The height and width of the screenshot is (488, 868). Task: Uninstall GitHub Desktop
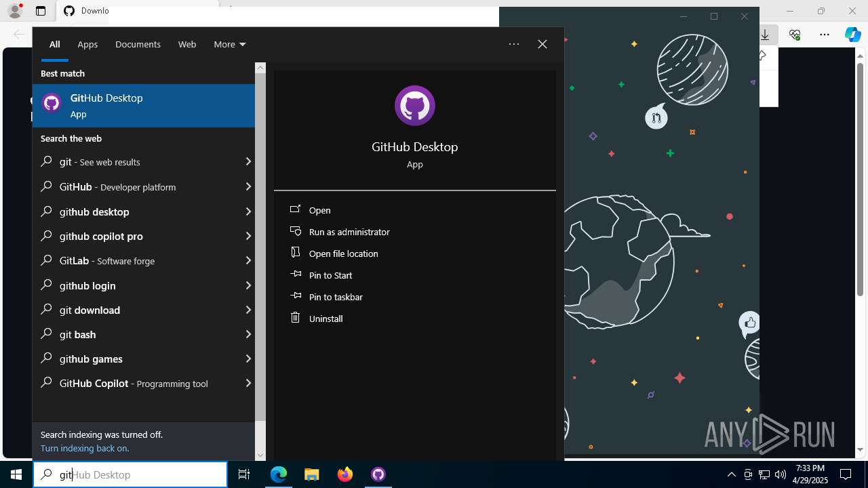point(325,319)
